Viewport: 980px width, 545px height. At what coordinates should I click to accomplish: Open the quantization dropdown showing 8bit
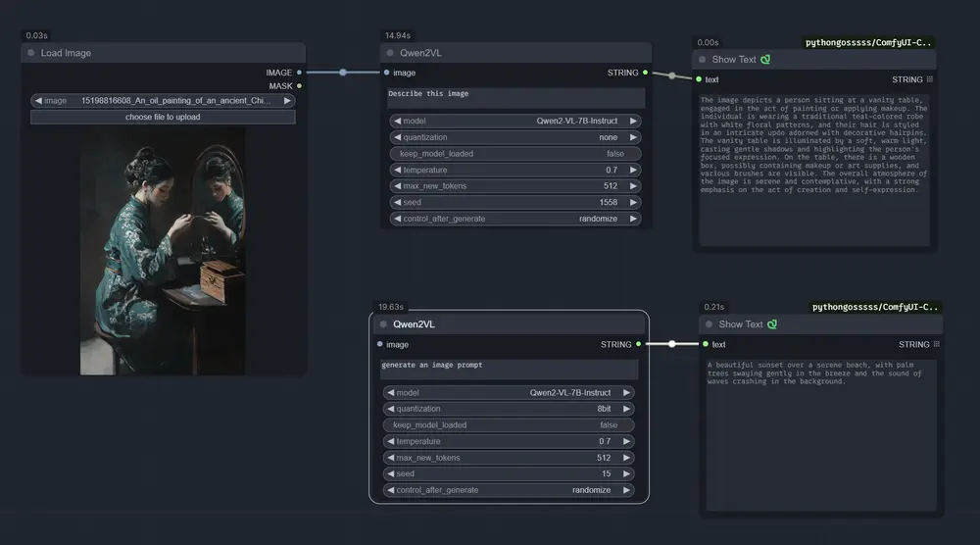point(509,409)
